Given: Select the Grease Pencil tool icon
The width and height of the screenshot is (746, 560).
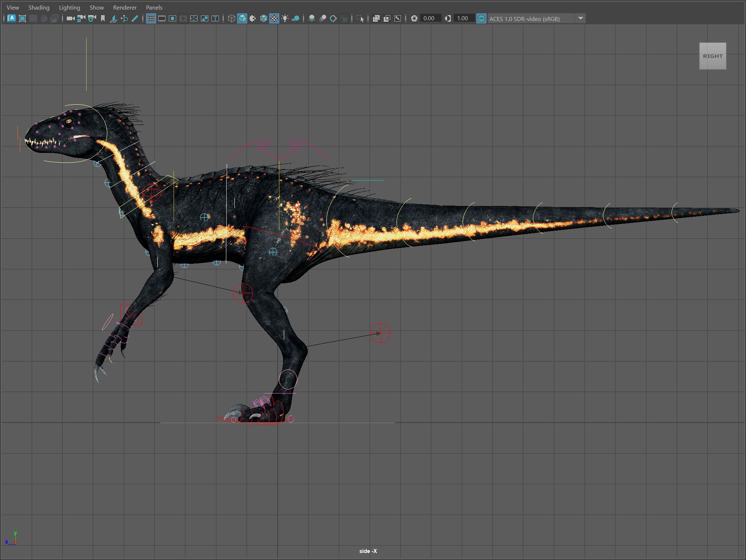Looking at the screenshot, I should point(135,18).
